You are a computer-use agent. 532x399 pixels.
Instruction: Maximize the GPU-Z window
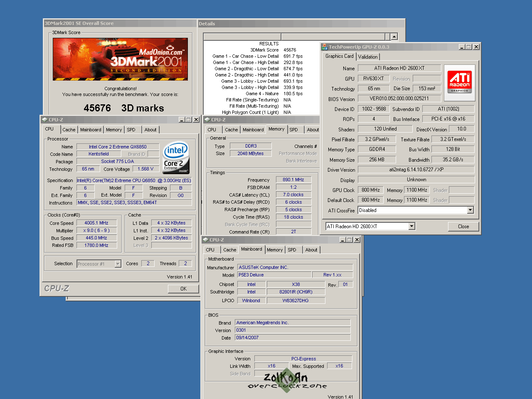[x=469, y=47]
